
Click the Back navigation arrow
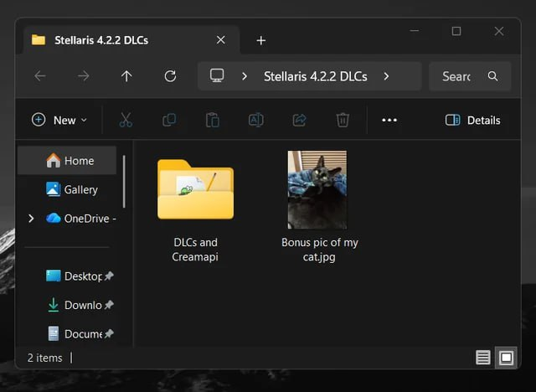[x=40, y=76]
